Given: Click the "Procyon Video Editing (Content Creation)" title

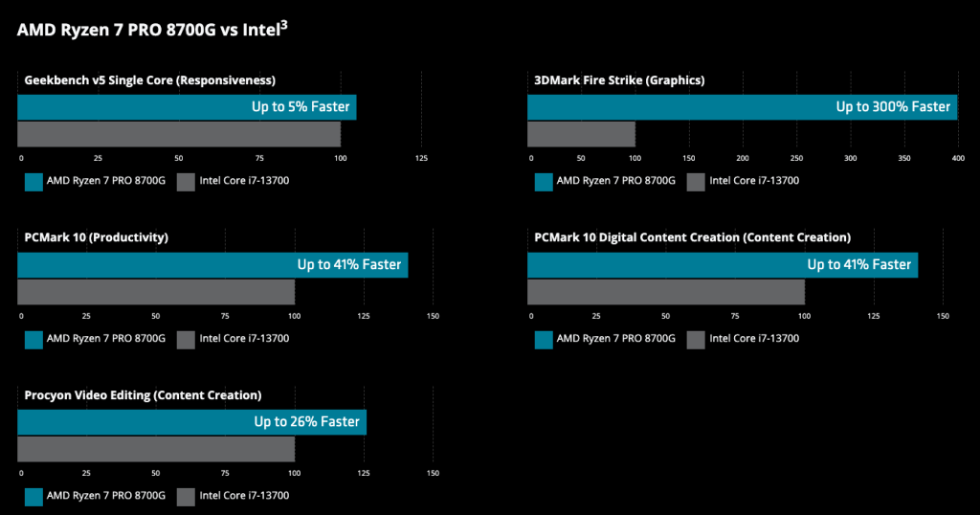Looking at the screenshot, I should point(143,394).
